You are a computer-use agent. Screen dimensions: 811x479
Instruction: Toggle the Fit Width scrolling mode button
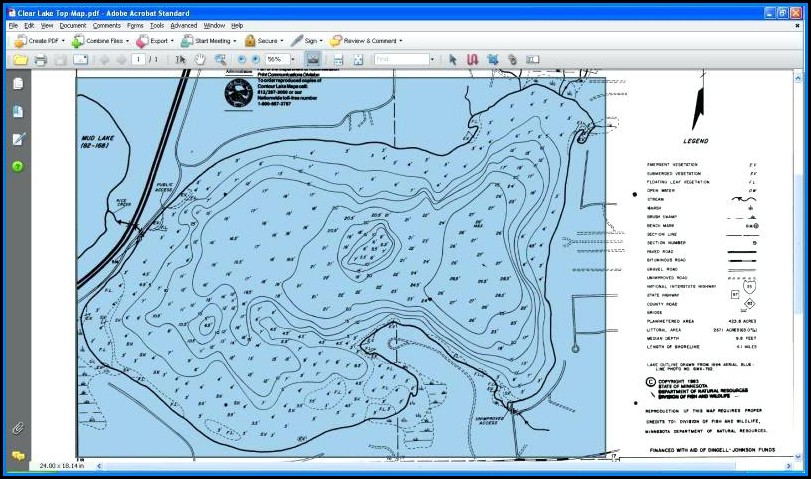tap(338, 60)
